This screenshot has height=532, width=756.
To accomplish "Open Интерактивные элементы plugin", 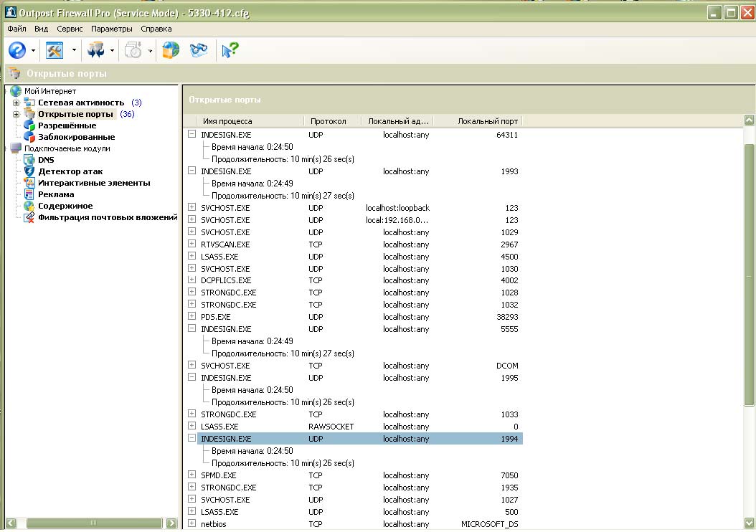I will coord(94,183).
